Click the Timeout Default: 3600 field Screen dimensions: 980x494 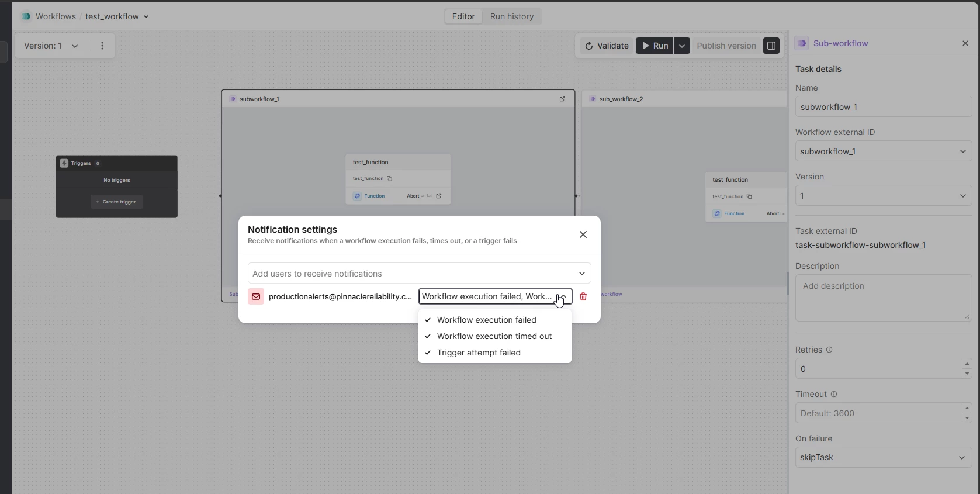tap(878, 413)
